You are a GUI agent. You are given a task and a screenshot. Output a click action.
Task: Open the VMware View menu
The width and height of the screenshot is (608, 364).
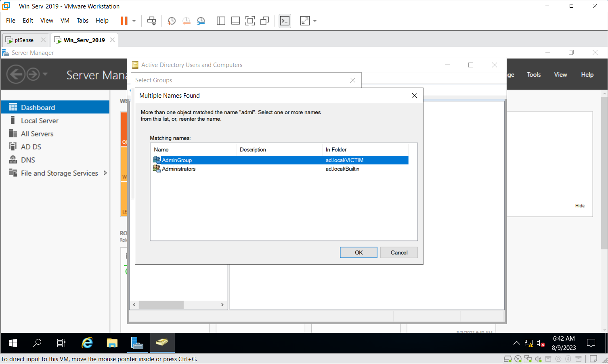(x=47, y=21)
